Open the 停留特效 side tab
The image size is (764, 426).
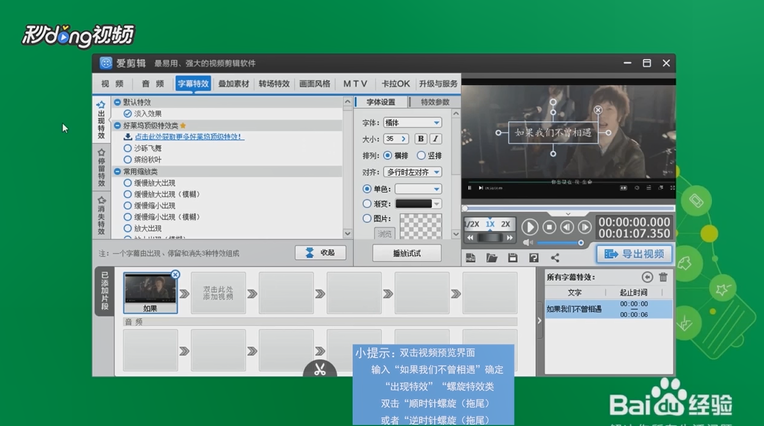coord(101,168)
